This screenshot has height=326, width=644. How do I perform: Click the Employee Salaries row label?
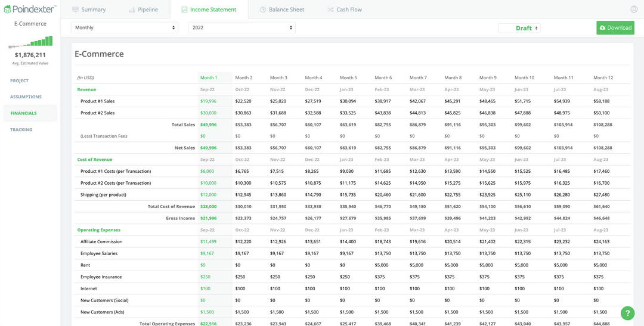point(99,253)
